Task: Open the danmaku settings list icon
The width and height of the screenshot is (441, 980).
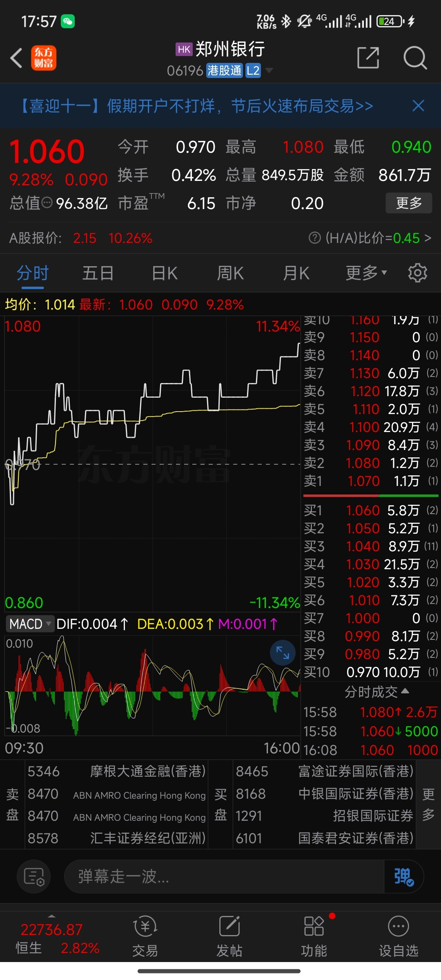Action: [34, 876]
